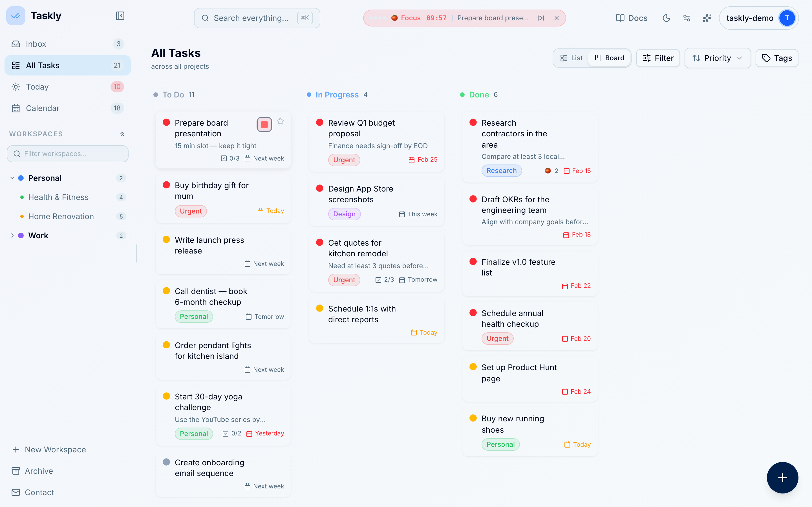Open the Priority sort dropdown
This screenshot has width=812, height=507.
pyautogui.click(x=717, y=58)
